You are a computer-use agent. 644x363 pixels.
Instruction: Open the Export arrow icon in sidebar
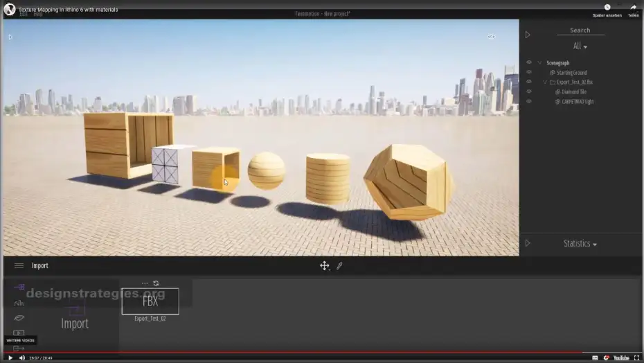(x=19, y=348)
